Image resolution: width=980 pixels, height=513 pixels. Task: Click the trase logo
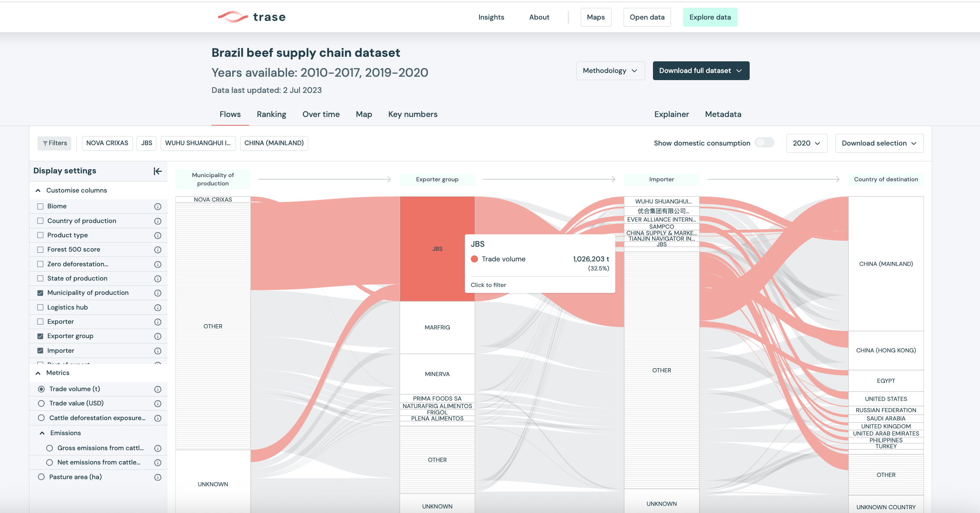(251, 17)
